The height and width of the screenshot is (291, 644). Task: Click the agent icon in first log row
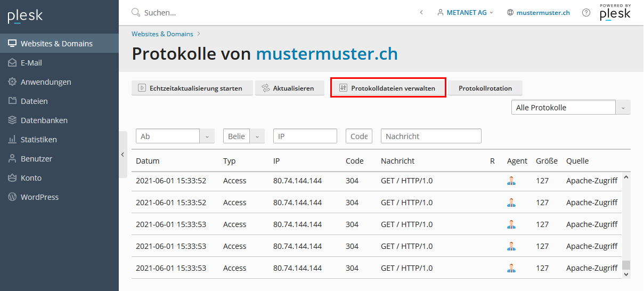pos(511,181)
